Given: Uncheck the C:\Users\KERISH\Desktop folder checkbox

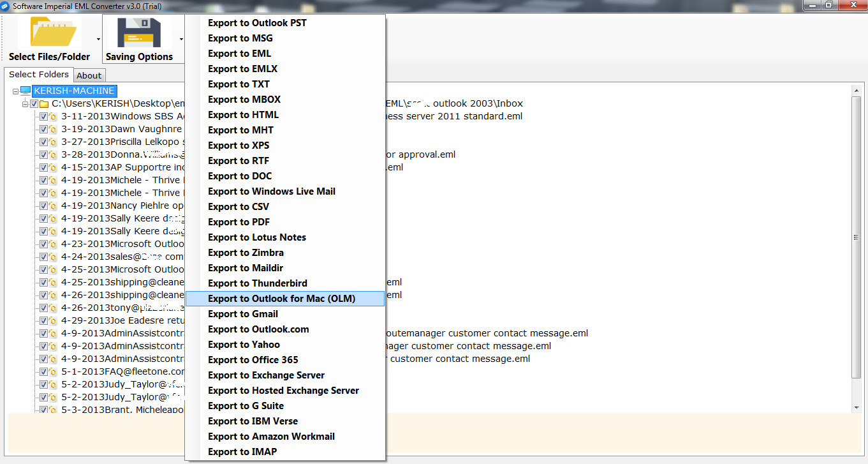Looking at the screenshot, I should [x=34, y=103].
